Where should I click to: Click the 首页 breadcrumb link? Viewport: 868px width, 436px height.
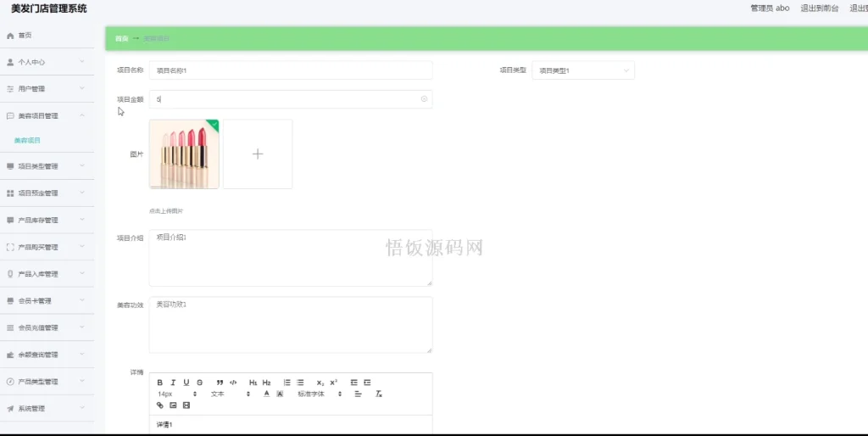pyautogui.click(x=122, y=39)
